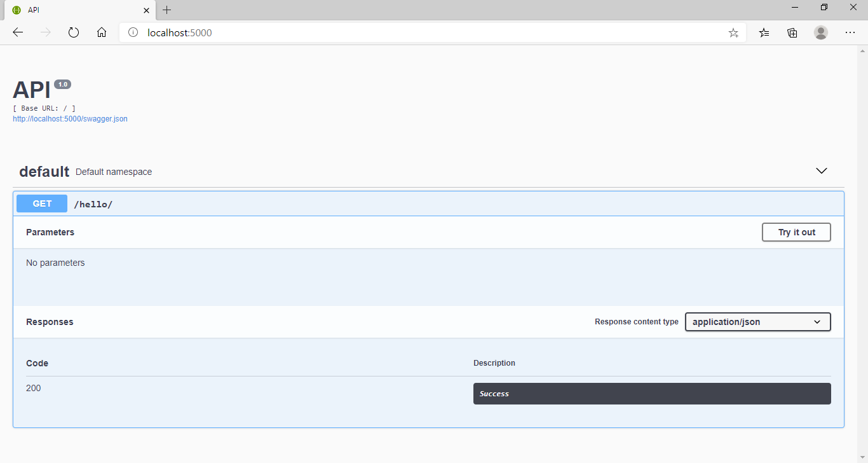Add this page to favorites

[733, 32]
